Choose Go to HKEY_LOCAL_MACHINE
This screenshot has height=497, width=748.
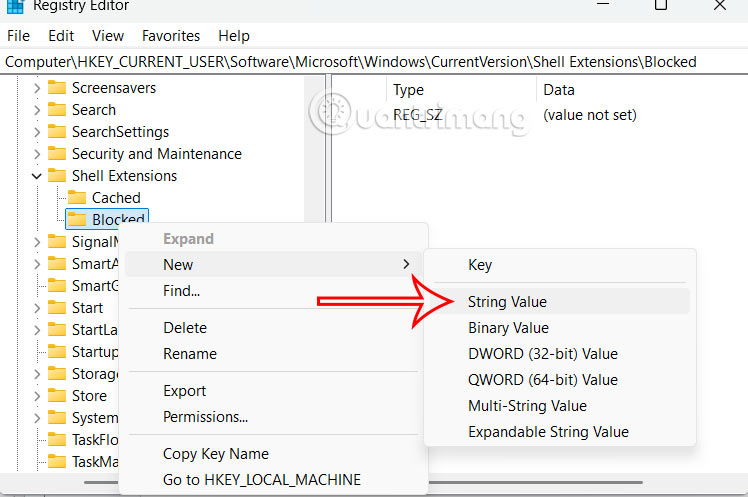(x=273, y=479)
